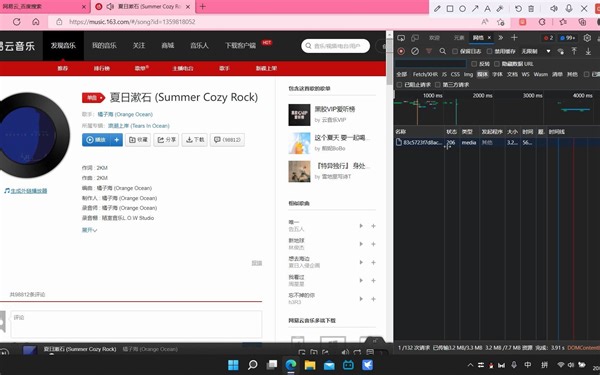The width and height of the screenshot is (600, 375).
Task: Open Windows Start menu
Action: (233, 365)
